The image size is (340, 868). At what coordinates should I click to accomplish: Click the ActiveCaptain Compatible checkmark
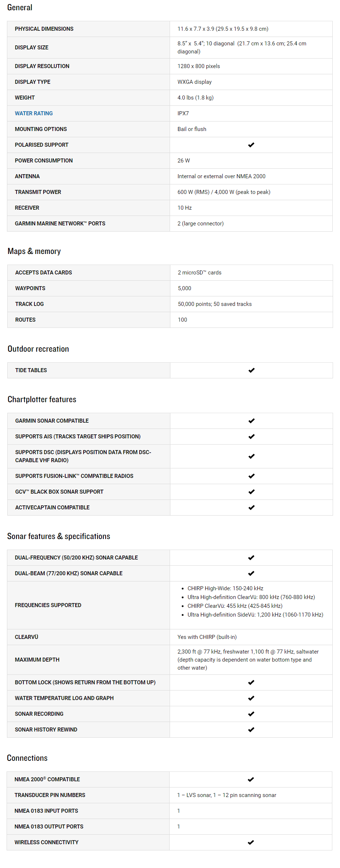pyautogui.click(x=251, y=508)
